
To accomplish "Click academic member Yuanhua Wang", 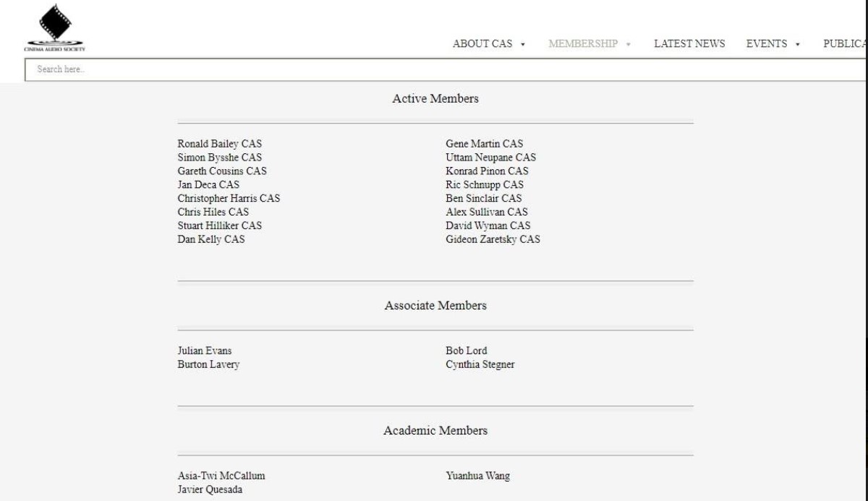I will point(477,476).
